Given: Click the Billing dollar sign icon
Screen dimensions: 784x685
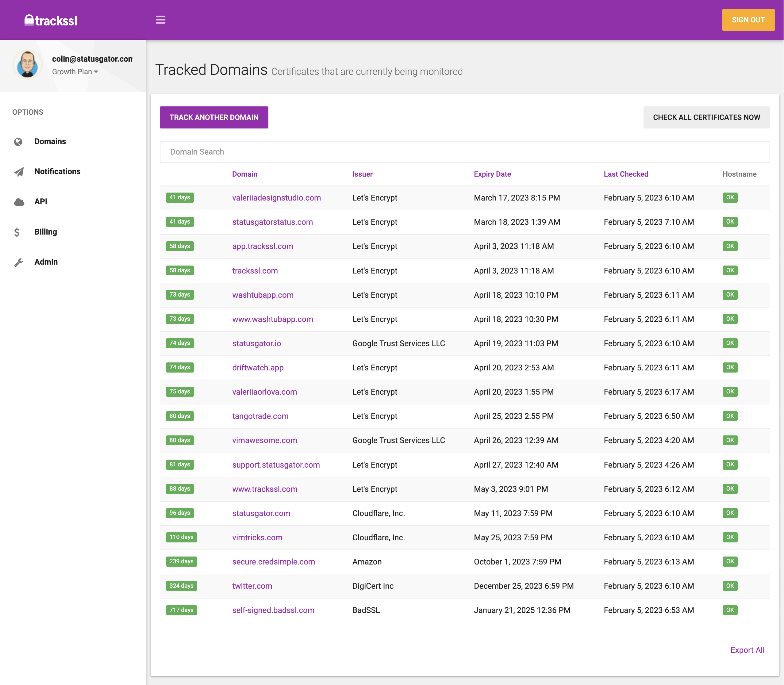Looking at the screenshot, I should 17,232.
